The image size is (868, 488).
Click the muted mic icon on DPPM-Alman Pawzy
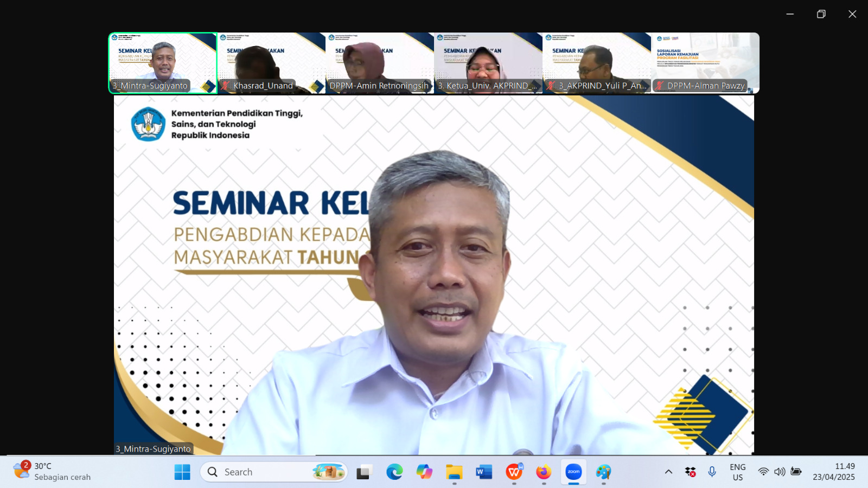click(660, 86)
